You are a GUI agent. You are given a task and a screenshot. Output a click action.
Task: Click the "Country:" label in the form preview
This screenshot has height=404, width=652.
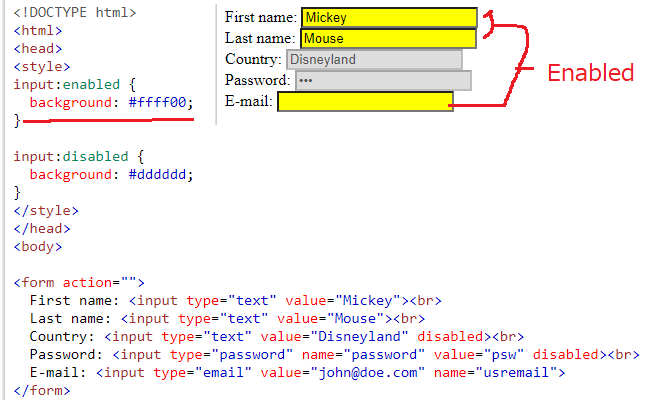coord(253,59)
